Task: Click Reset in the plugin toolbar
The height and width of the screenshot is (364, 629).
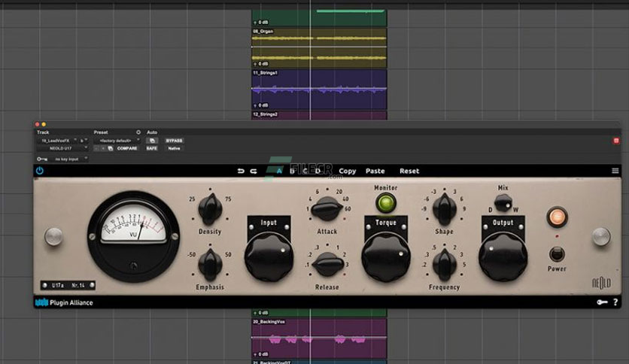Action: pos(409,171)
